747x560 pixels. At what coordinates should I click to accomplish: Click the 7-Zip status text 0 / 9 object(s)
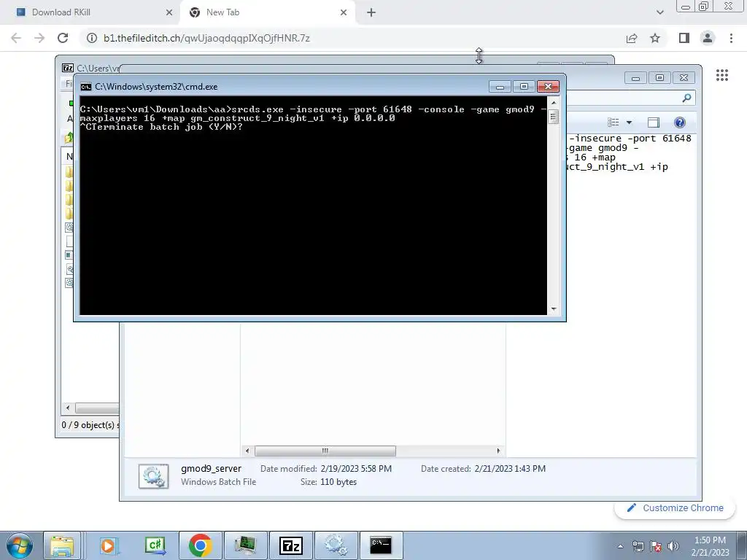point(90,425)
